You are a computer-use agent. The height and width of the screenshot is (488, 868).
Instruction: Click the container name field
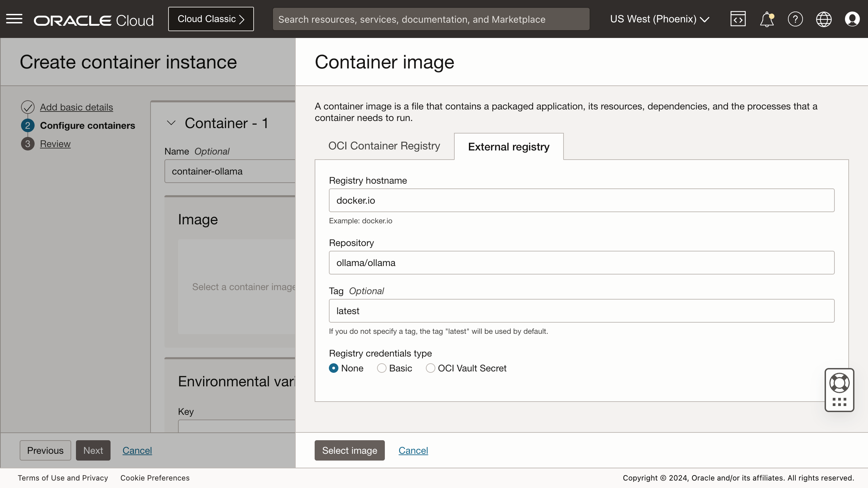click(230, 171)
